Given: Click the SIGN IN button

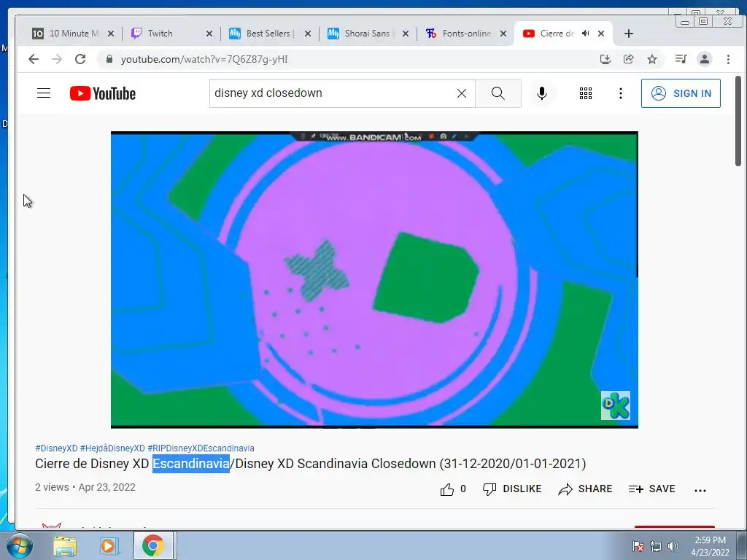Looking at the screenshot, I should [681, 93].
